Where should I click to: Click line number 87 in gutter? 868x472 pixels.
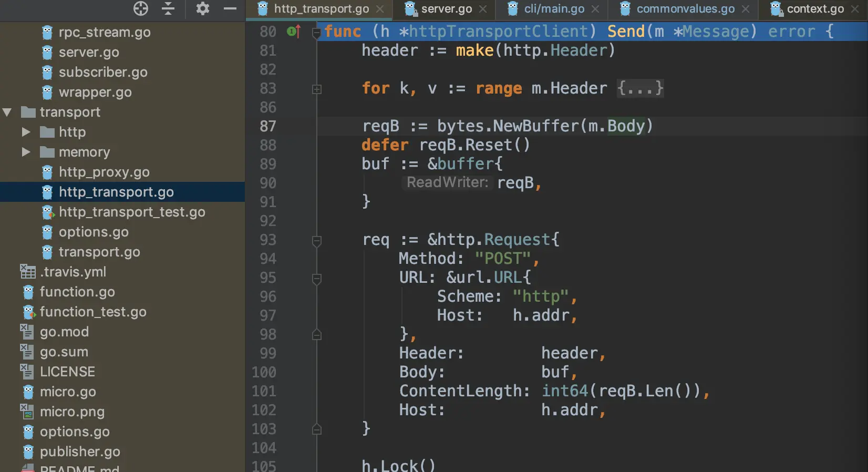[x=268, y=126]
